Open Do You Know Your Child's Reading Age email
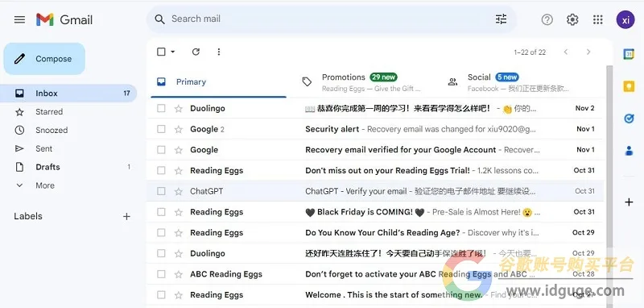Image resolution: width=644 pixels, height=308 pixels. 375,233
